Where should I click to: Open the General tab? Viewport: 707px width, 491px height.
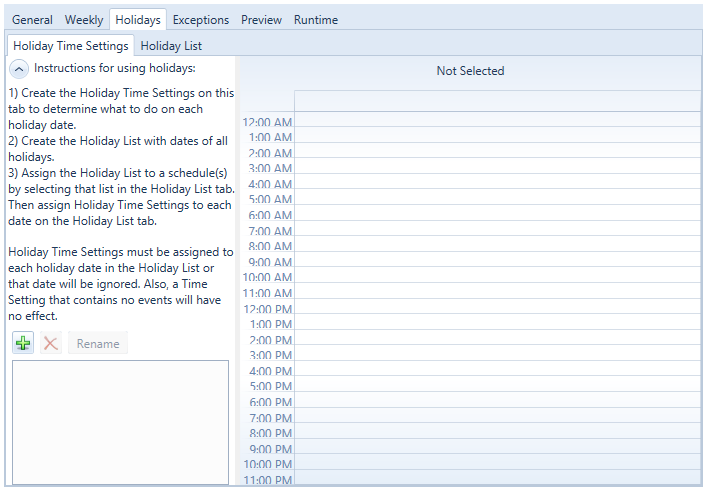pos(32,20)
